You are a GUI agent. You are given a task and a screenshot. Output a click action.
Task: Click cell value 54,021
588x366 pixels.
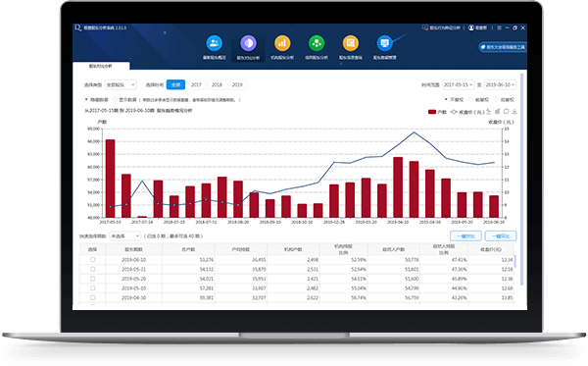tap(206, 279)
